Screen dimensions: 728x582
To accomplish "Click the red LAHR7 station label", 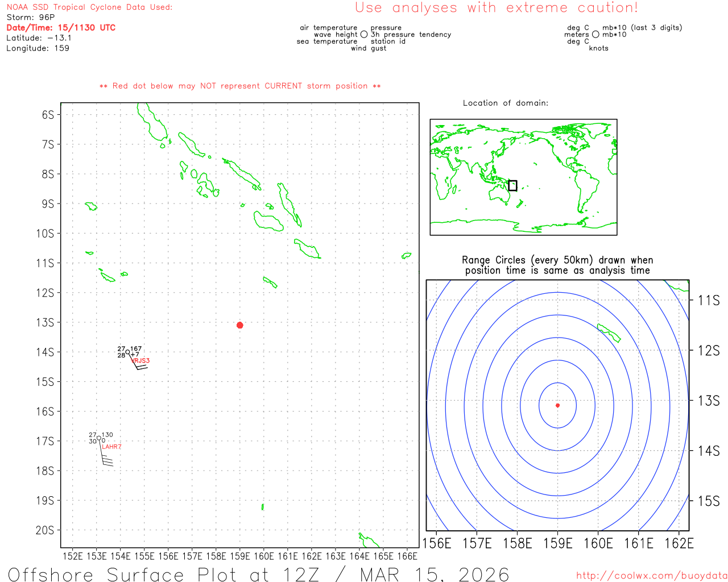I will [111, 447].
